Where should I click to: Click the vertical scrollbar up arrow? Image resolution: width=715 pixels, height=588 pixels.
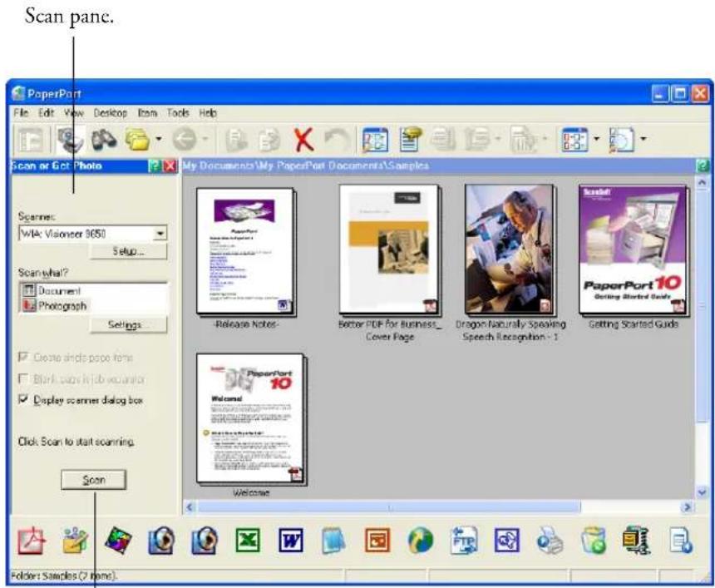pyautogui.click(x=703, y=182)
